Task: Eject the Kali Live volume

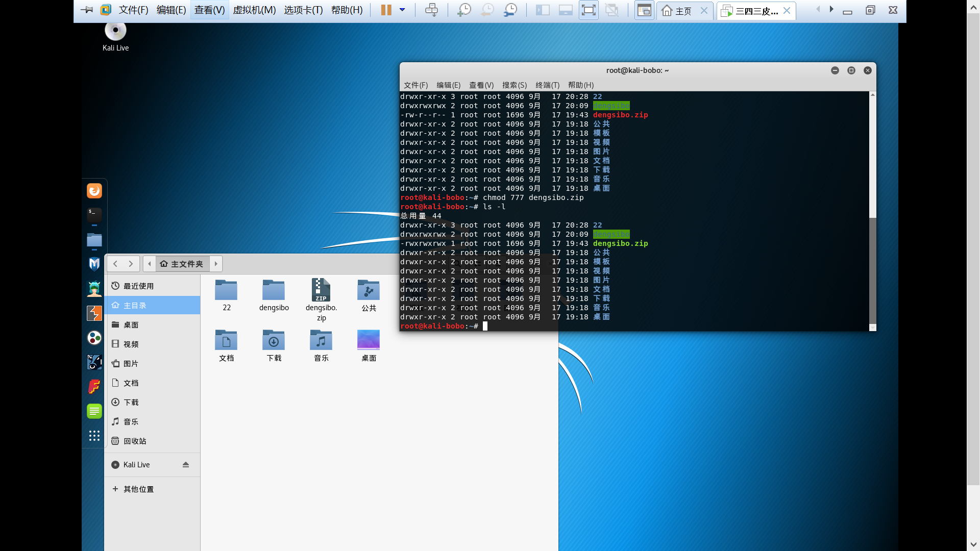Action: 186,465
